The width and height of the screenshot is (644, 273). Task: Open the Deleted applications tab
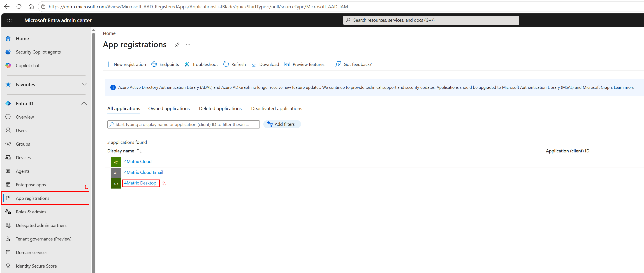point(220,109)
